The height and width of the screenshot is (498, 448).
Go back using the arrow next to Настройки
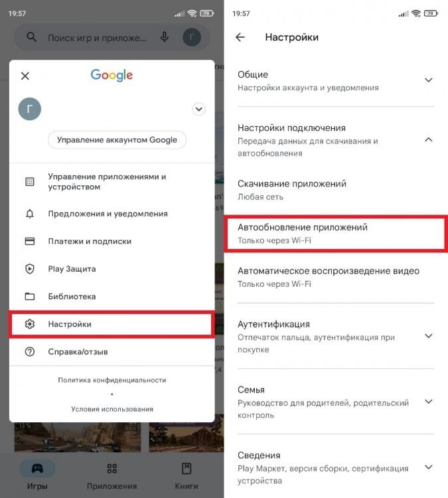tap(240, 37)
